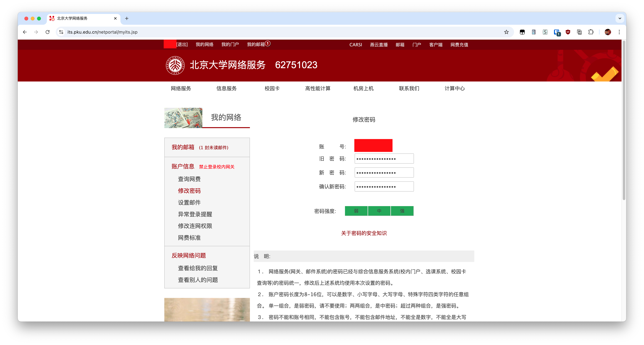The image size is (644, 345).
Task: Reload the current page
Action: tap(48, 32)
